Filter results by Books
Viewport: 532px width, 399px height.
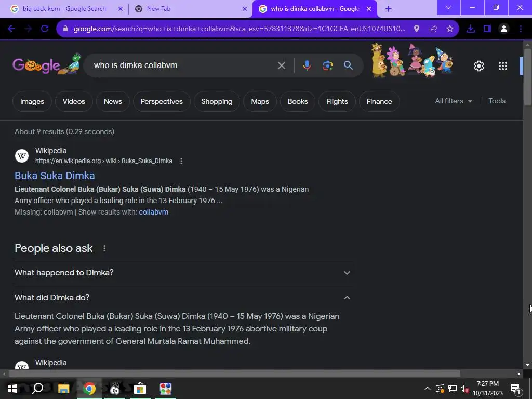pos(298,101)
